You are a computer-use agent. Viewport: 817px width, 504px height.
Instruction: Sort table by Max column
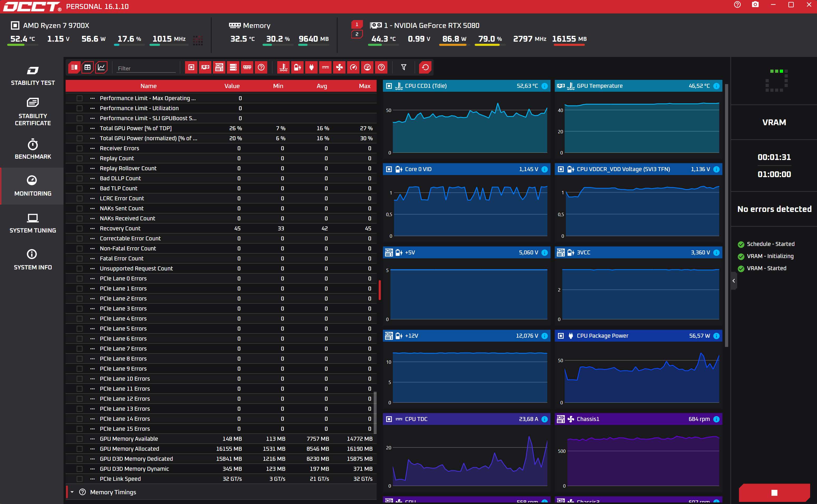[x=364, y=86]
